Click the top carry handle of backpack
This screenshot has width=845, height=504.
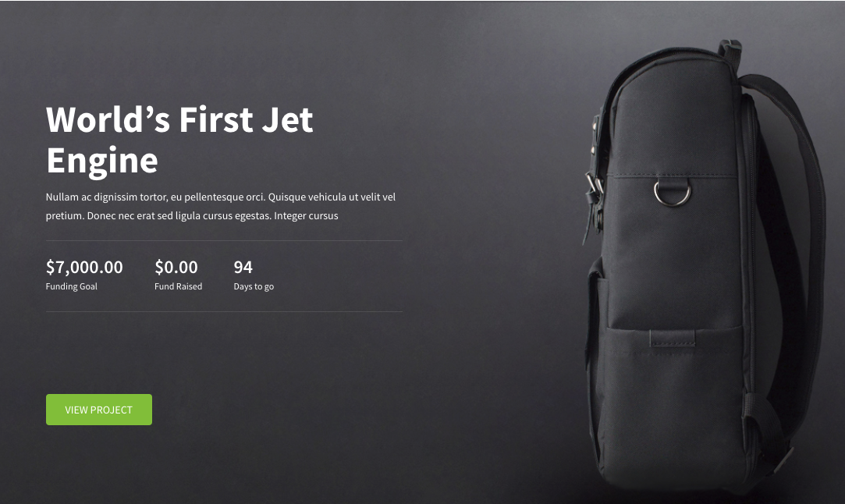(730, 50)
